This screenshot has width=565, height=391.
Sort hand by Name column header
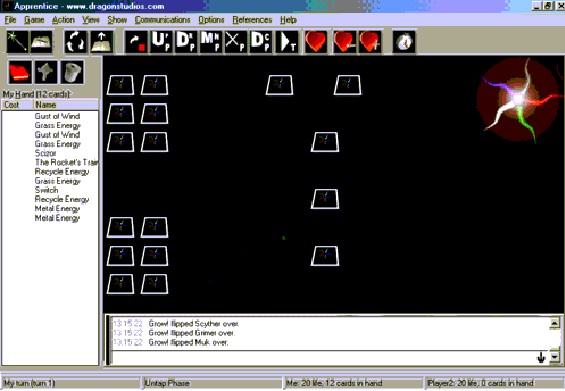(66, 105)
